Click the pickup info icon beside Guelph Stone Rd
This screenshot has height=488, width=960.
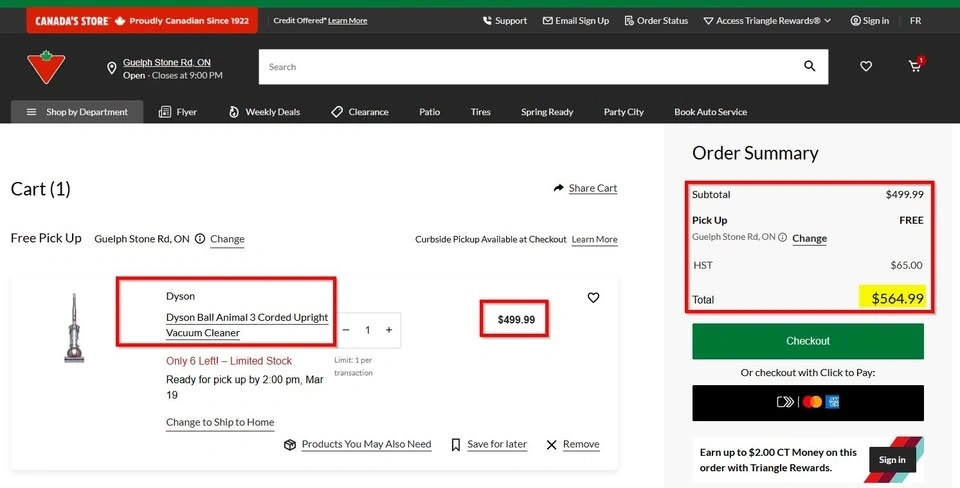pyautogui.click(x=200, y=239)
